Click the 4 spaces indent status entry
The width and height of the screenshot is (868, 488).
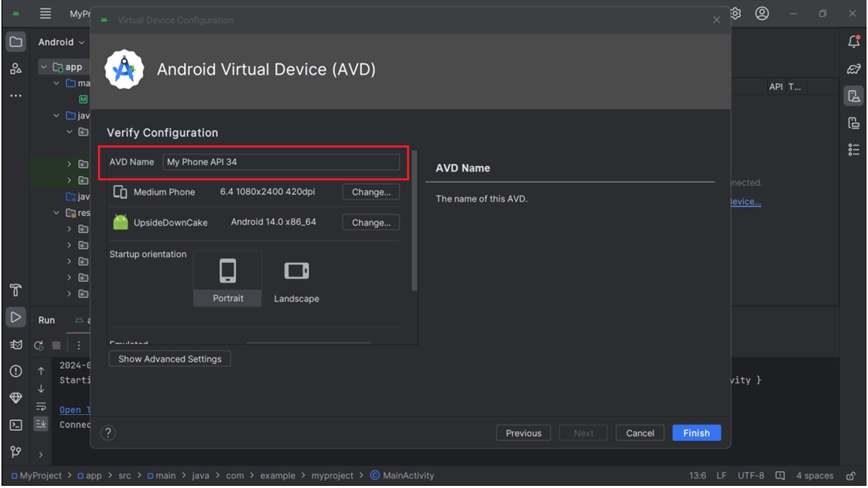tap(815, 476)
